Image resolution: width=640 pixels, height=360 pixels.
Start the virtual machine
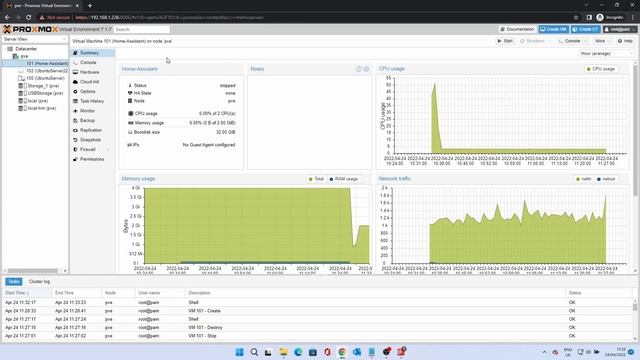pos(505,41)
